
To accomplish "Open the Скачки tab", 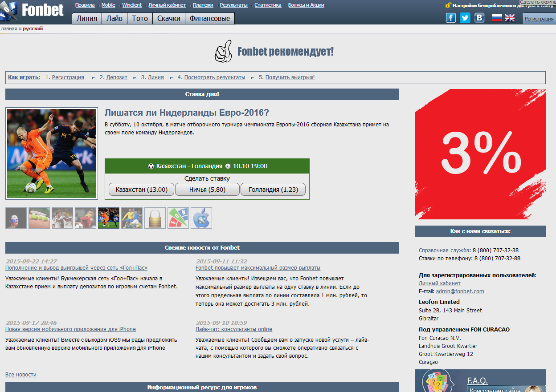I will [x=168, y=19].
